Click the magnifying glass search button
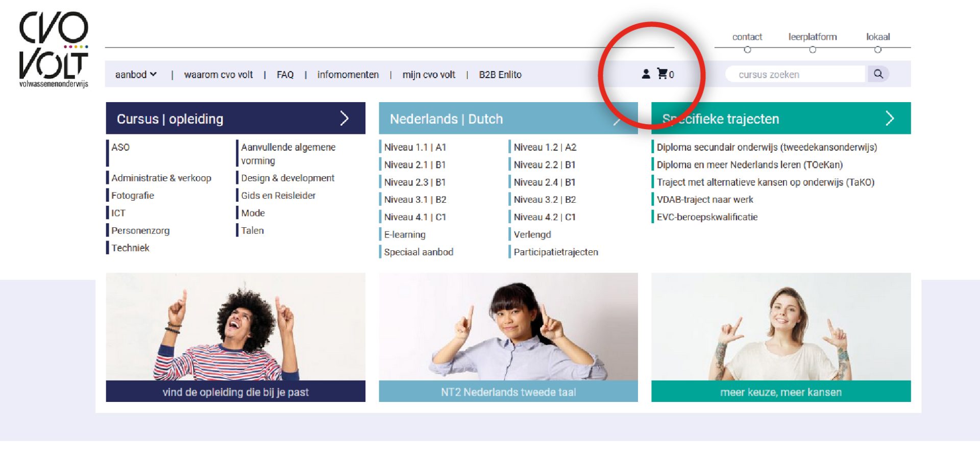The width and height of the screenshot is (980, 453). [x=878, y=74]
